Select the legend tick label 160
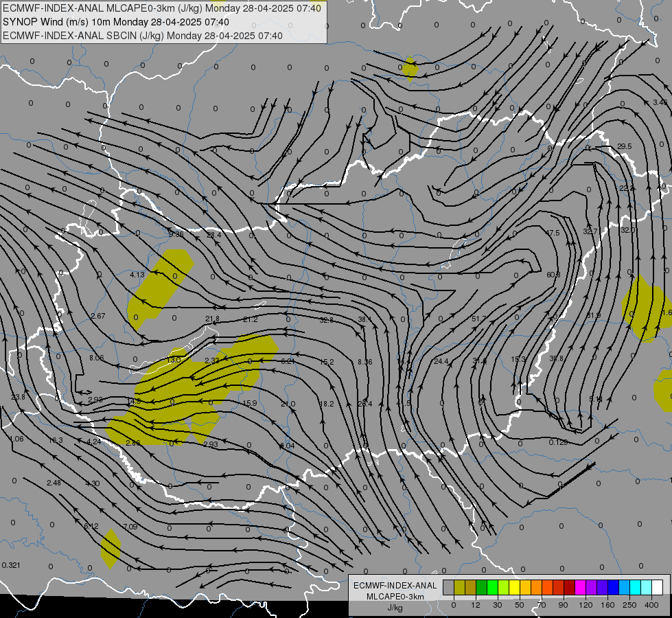The width and height of the screenshot is (672, 618). point(607,605)
